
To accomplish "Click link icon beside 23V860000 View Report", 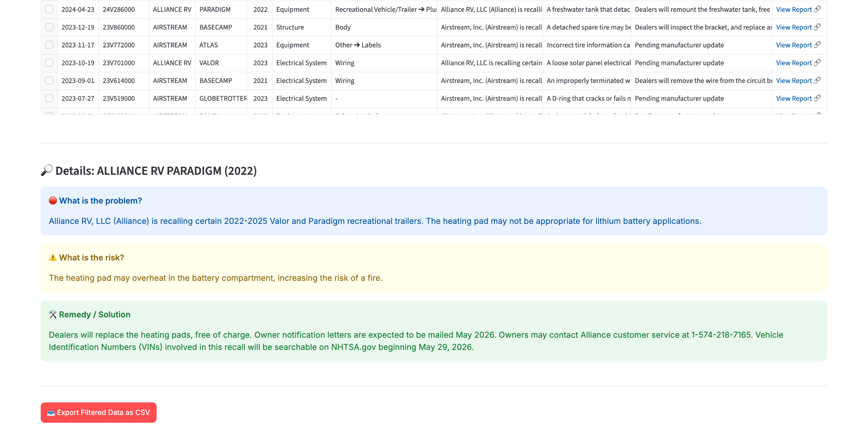I will (817, 27).
